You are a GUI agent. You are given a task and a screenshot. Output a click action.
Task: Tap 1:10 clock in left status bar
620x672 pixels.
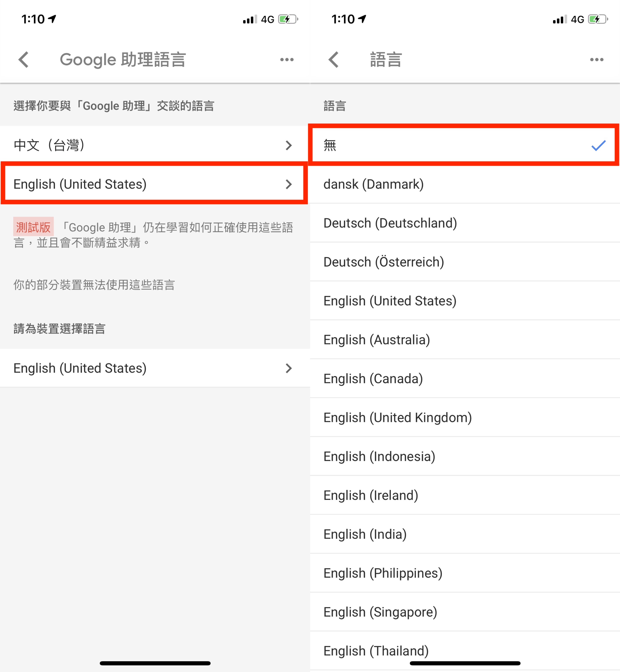pos(33,19)
